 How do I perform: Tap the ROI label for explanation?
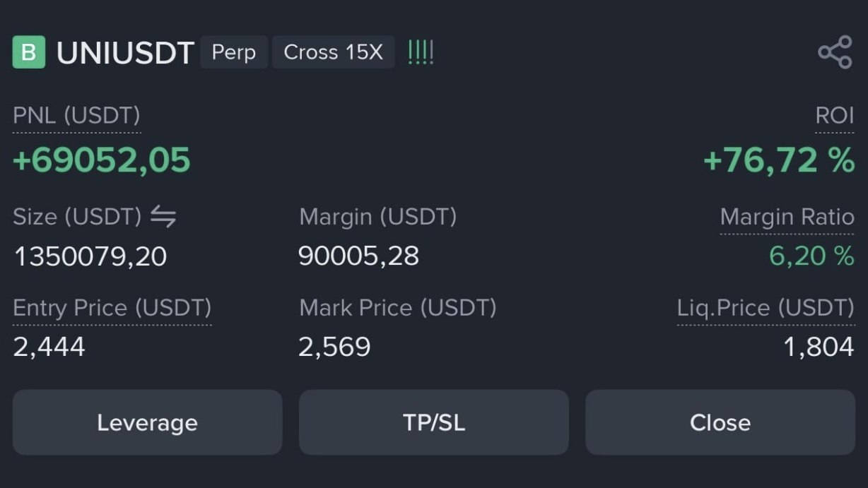(x=835, y=116)
